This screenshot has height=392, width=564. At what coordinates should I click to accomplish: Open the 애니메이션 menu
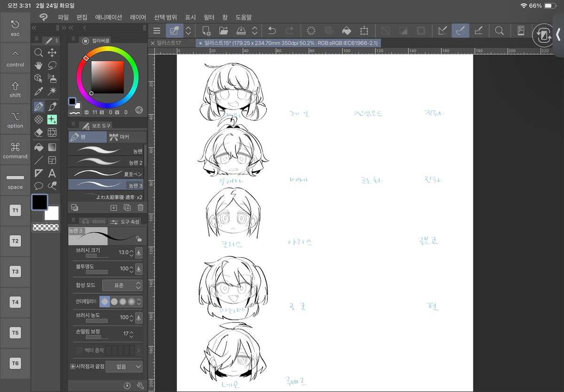[x=109, y=17]
